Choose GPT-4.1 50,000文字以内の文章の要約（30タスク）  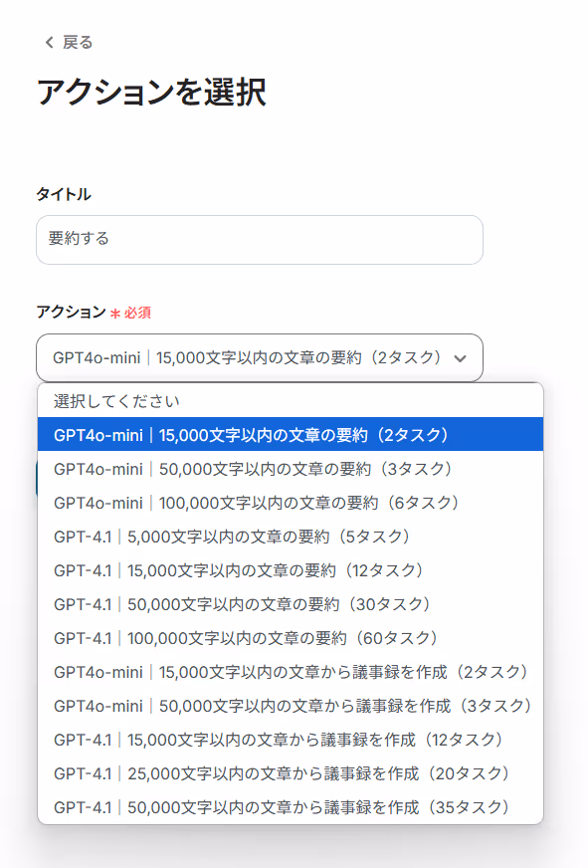291,604
